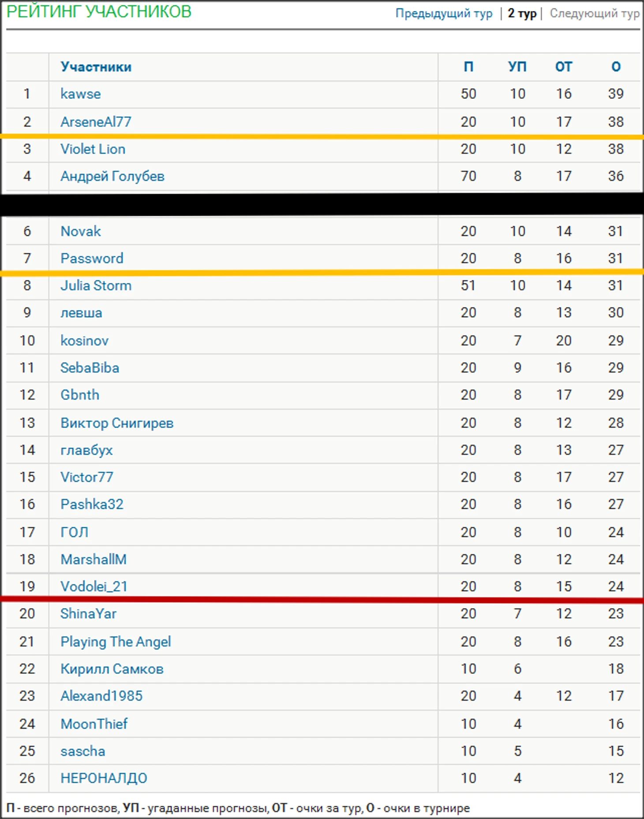Click the 'УП' column header

517,67
